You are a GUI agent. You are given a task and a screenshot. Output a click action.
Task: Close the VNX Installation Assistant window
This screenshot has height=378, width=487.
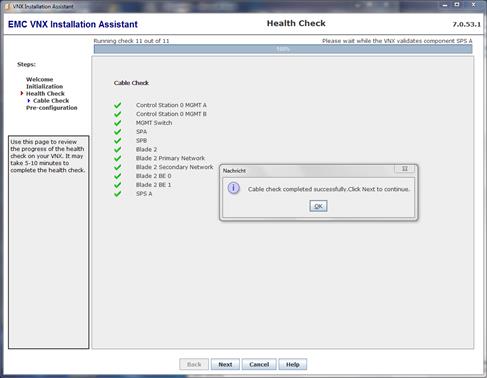(x=473, y=5)
